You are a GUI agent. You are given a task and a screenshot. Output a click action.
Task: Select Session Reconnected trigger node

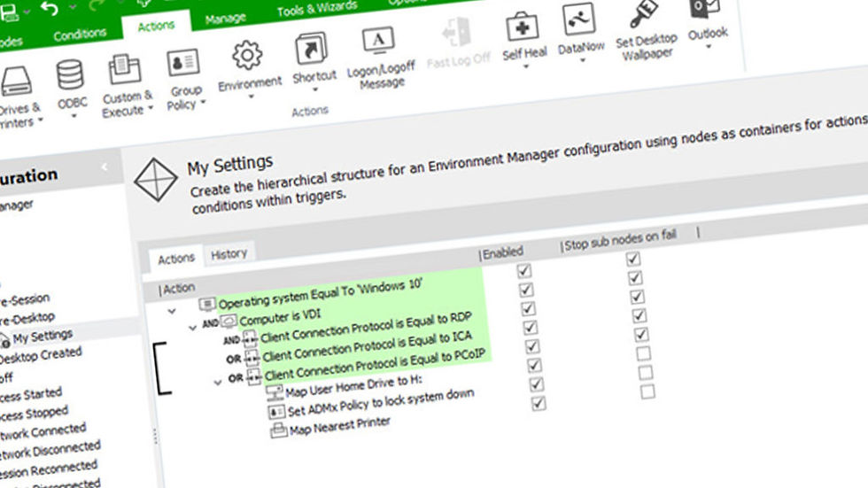click(49, 470)
